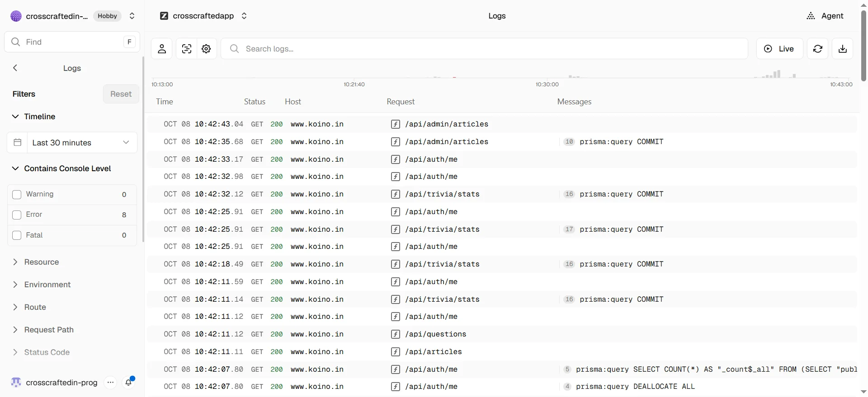
Task: Open the crosscraftedapp project switcher
Action: [x=244, y=16]
